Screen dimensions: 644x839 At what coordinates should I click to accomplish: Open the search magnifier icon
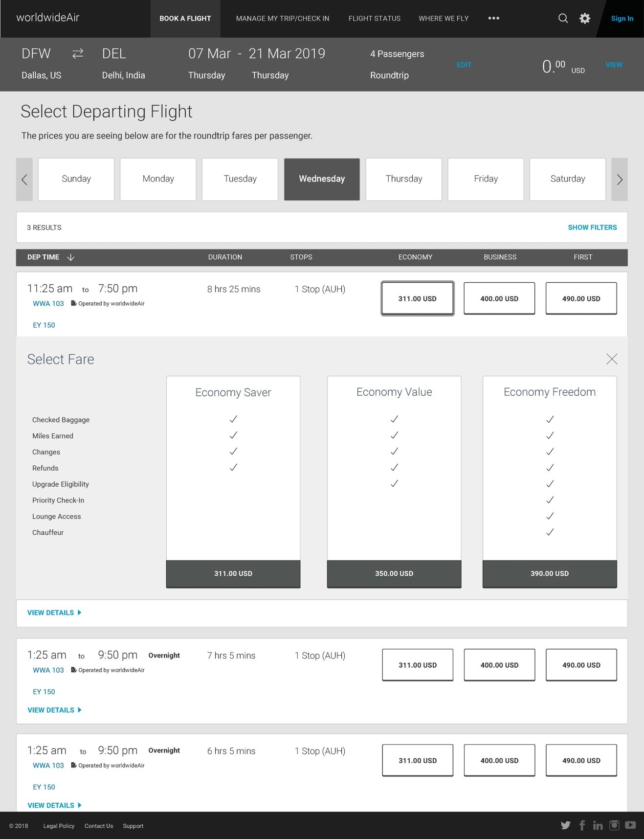(563, 19)
